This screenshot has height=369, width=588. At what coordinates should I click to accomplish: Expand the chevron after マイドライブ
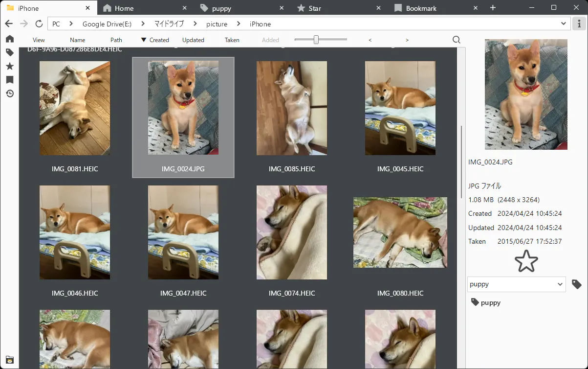point(195,23)
